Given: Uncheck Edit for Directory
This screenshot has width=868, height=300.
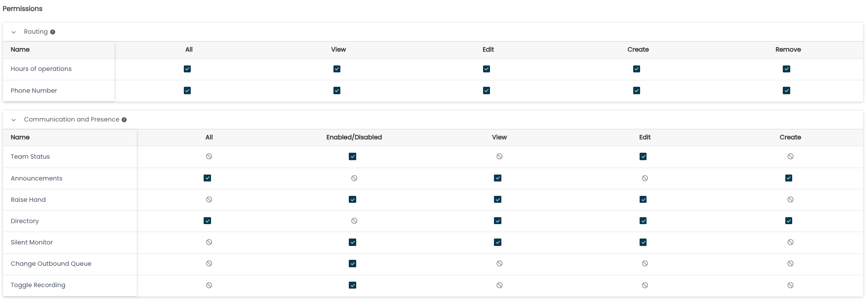Looking at the screenshot, I should pyautogui.click(x=643, y=221).
